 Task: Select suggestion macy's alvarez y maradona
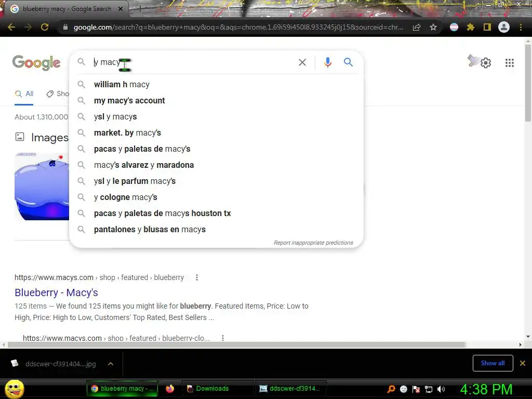[x=216, y=165]
